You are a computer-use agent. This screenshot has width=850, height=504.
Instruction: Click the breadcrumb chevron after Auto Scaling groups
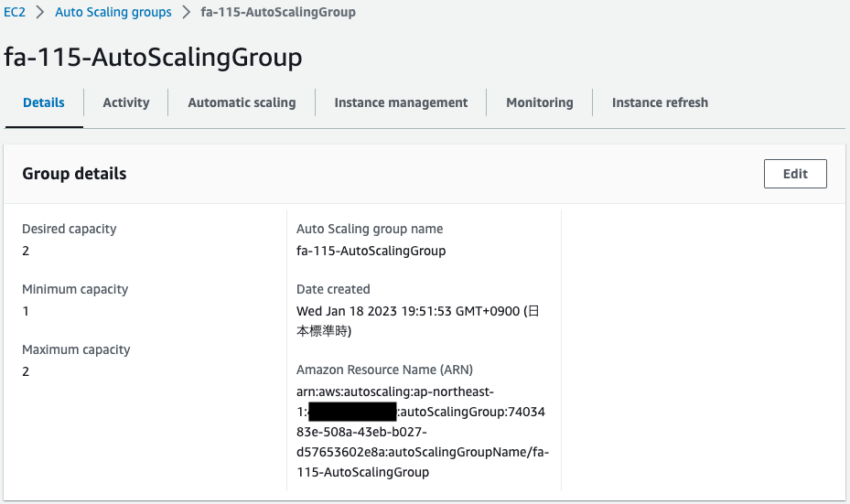(x=187, y=12)
